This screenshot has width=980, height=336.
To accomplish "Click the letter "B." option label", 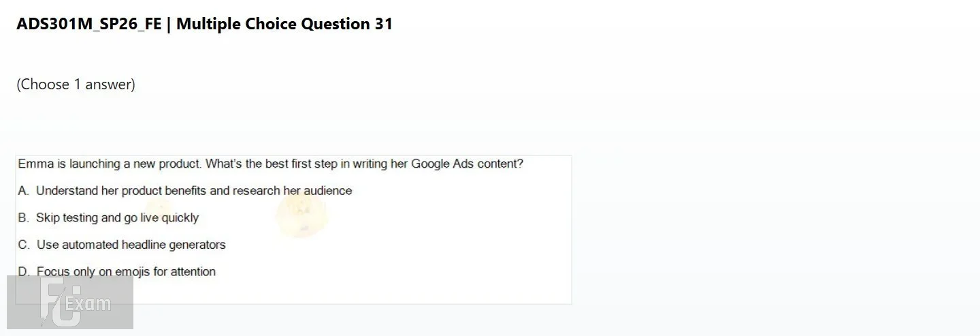I will [24, 218].
